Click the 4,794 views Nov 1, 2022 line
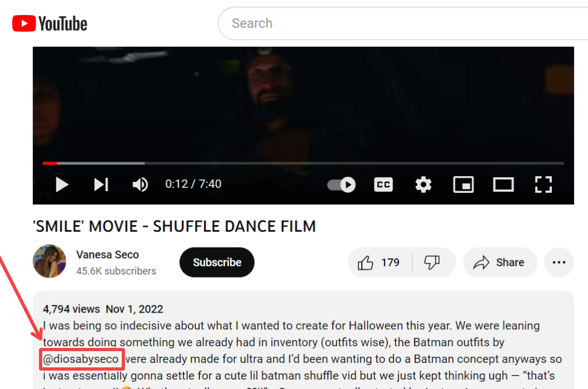 [103, 309]
